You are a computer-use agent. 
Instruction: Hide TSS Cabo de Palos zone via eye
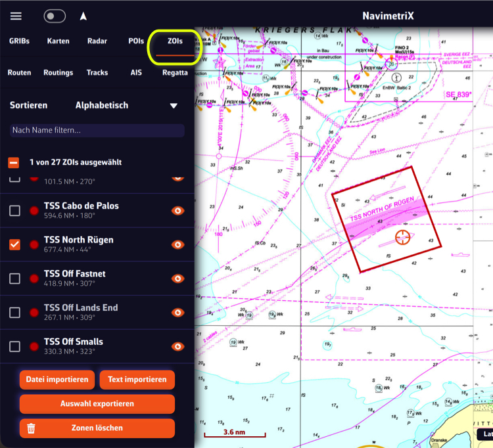[177, 210]
